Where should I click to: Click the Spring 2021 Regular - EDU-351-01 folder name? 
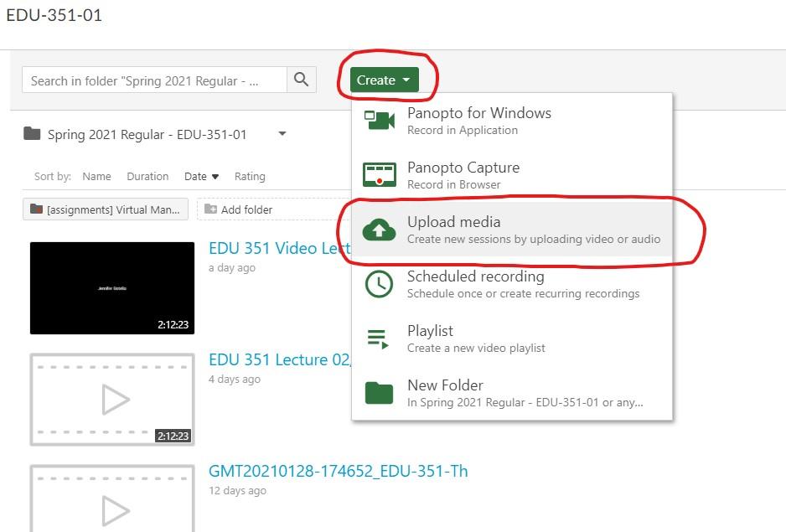click(147, 134)
